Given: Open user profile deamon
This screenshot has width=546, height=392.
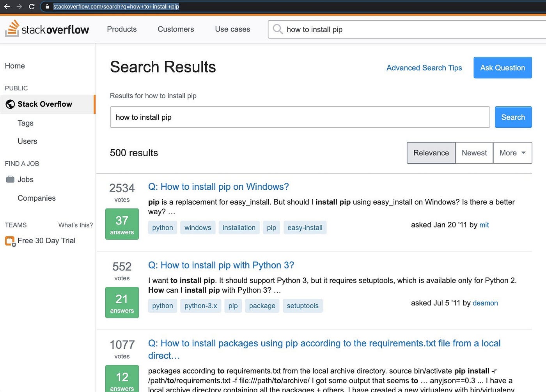Looking at the screenshot, I should [x=485, y=303].
